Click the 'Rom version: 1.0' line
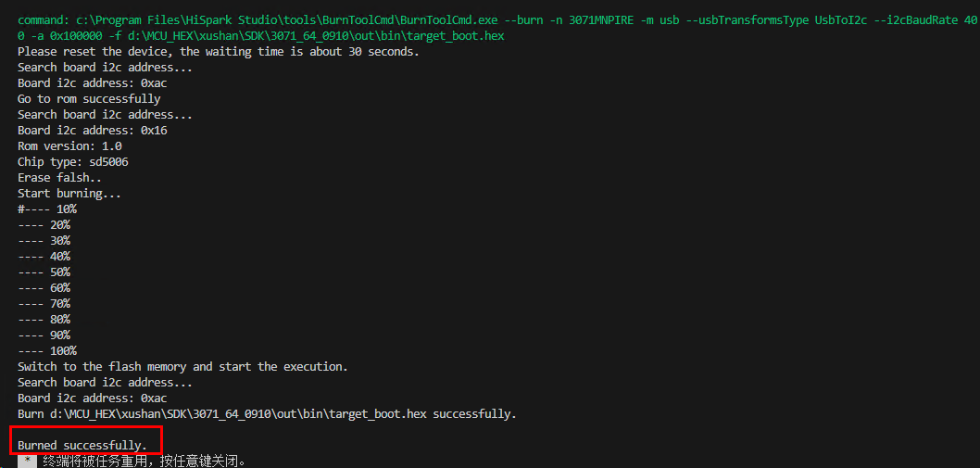The width and height of the screenshot is (980, 468). point(69,146)
